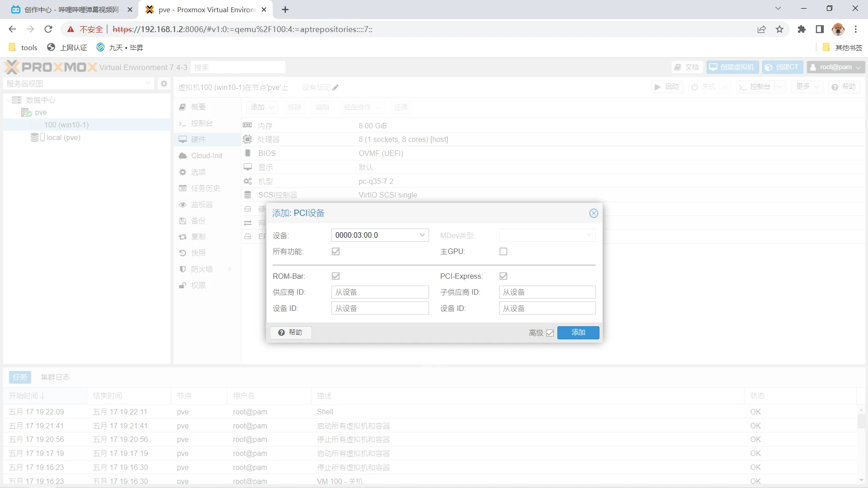Toggle the 所有功能 checkbox

pyautogui.click(x=335, y=252)
